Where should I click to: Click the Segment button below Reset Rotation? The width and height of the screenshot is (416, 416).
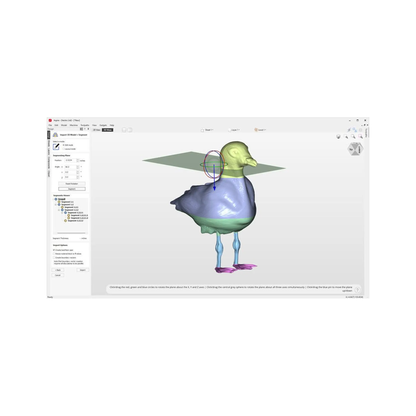(x=72, y=189)
